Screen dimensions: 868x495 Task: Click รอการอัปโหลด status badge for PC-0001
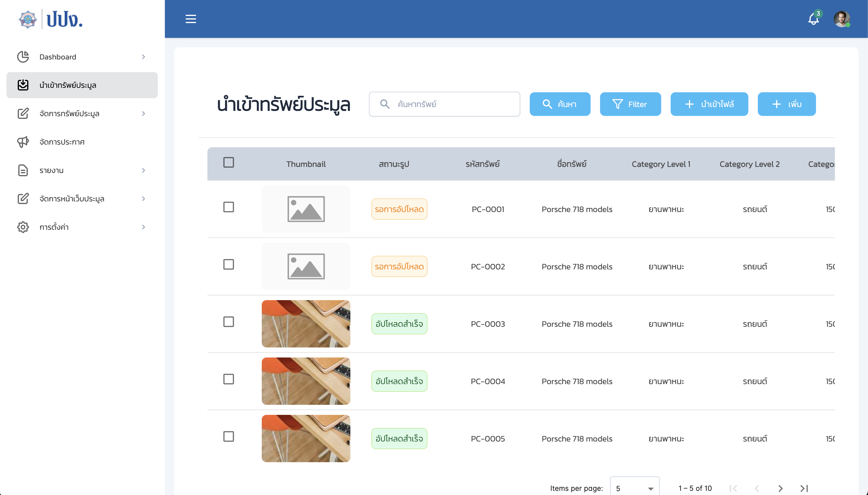pyautogui.click(x=399, y=209)
